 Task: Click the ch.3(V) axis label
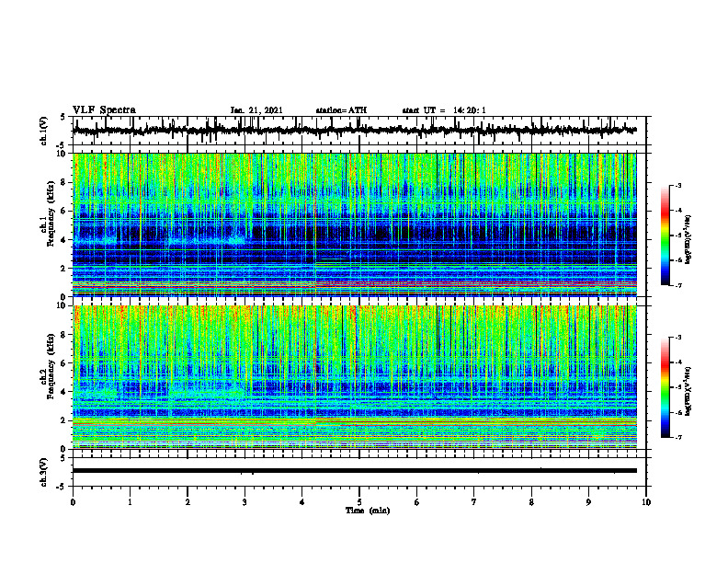(43, 472)
